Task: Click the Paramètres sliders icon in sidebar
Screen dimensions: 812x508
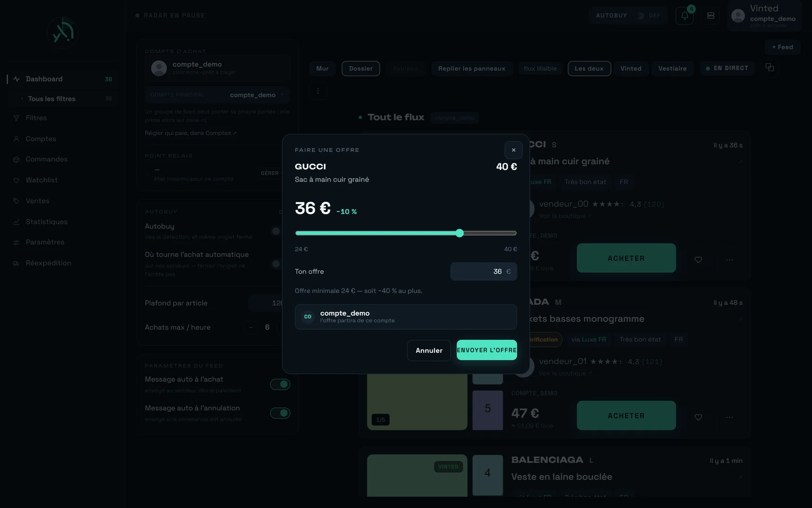Action: [x=17, y=242]
